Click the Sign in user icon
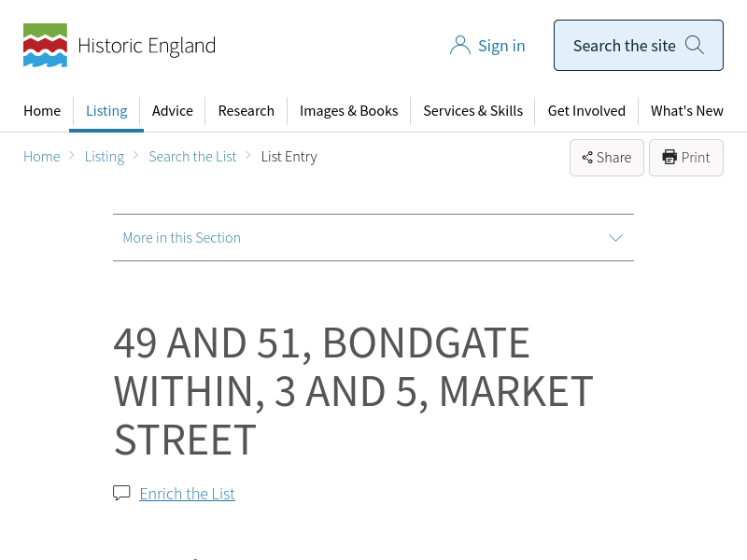747x560 pixels. (x=459, y=46)
